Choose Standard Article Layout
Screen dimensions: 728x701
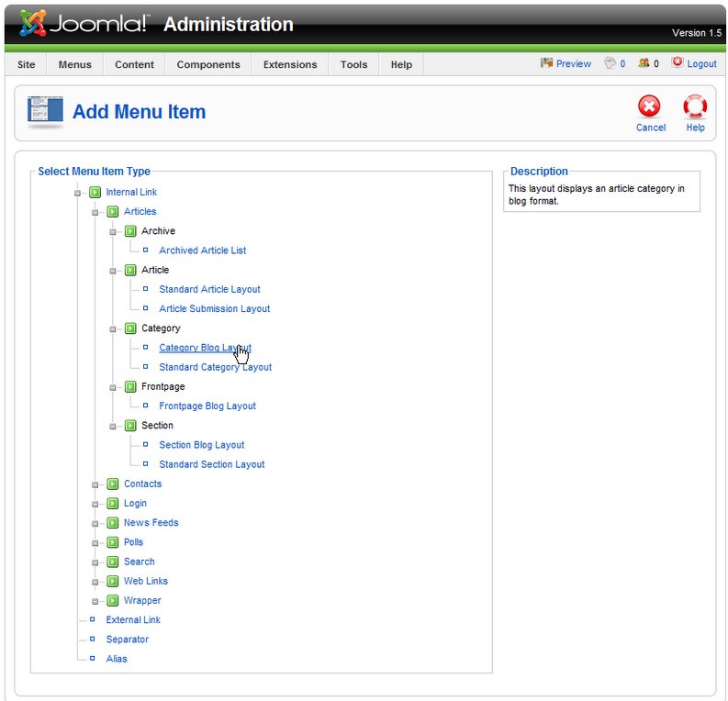click(x=210, y=290)
